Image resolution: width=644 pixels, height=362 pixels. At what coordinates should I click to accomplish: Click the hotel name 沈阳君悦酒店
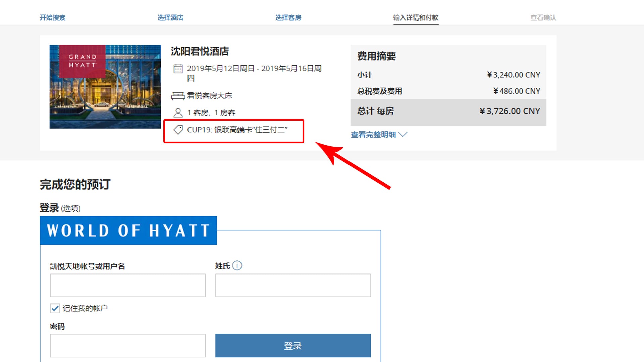pos(200,51)
